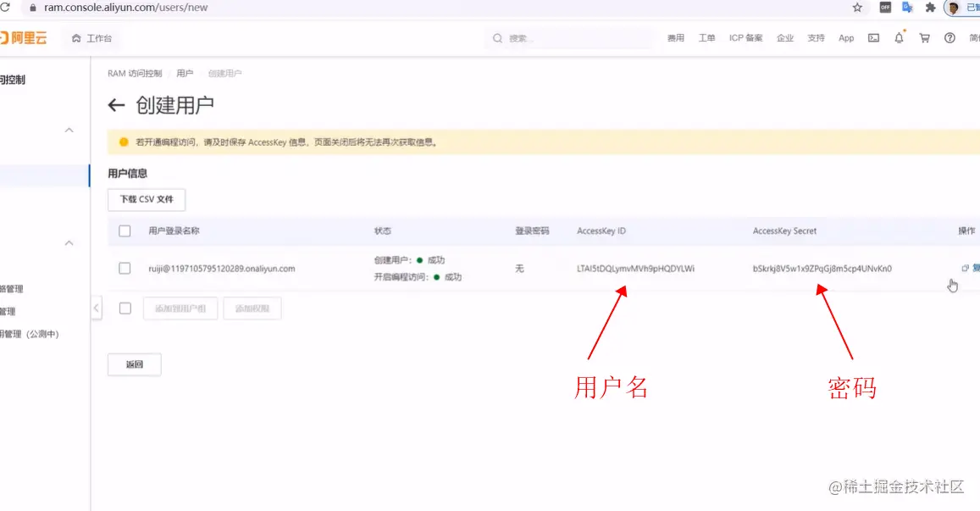
Task: Click the 添加到用户组 button
Action: pyautogui.click(x=180, y=308)
